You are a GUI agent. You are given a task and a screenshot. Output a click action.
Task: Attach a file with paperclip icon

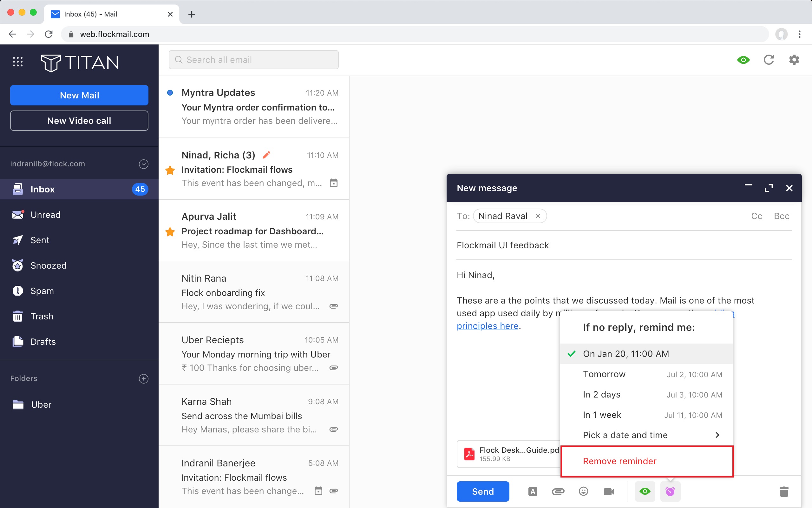[x=558, y=491]
